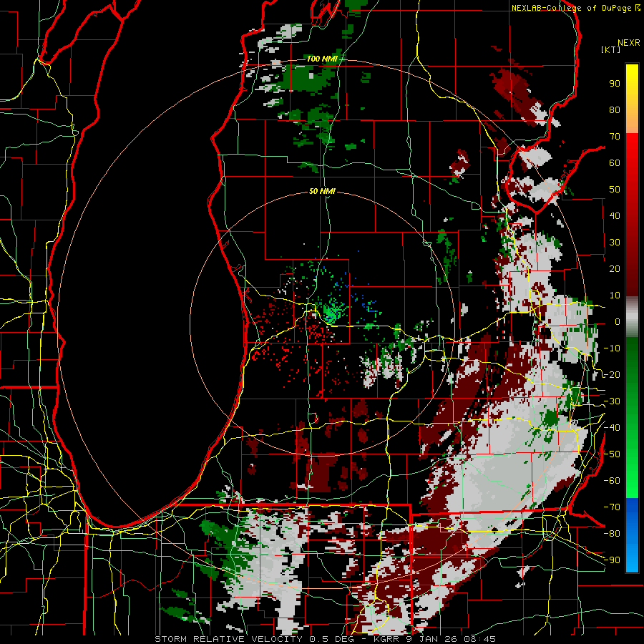Click the 60 value on velocity scale
This screenshot has width=644, height=644.
615,162
